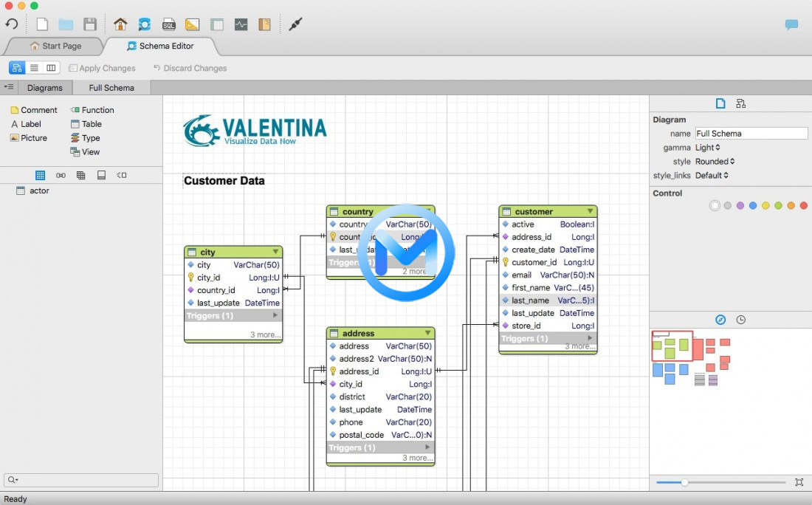The width and height of the screenshot is (812, 505).
Task: Click the undo arrow in the toolbar
Action: point(12,24)
